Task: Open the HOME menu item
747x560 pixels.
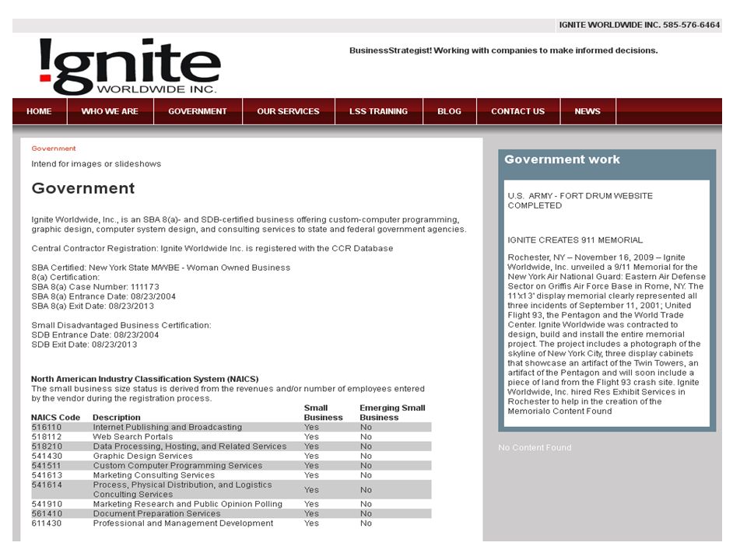Action: 39,111
